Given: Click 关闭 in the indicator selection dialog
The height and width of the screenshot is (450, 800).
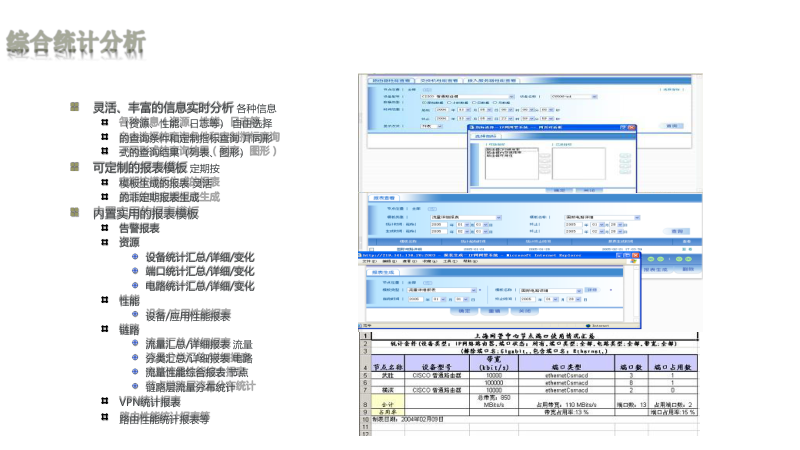Looking at the screenshot, I should coord(589,190).
